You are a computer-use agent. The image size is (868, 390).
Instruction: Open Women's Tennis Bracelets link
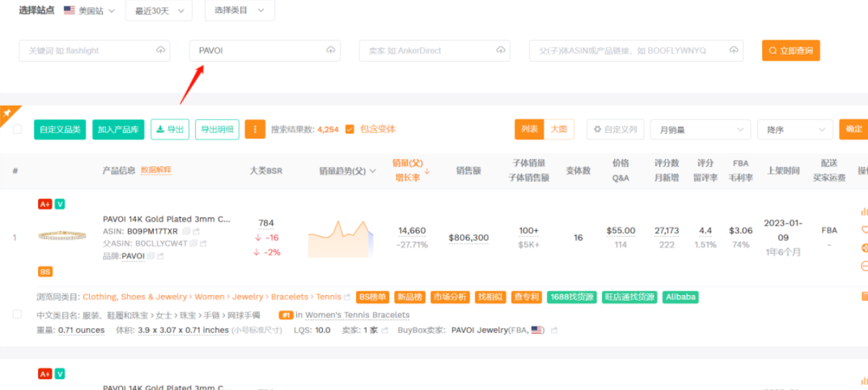coord(357,315)
